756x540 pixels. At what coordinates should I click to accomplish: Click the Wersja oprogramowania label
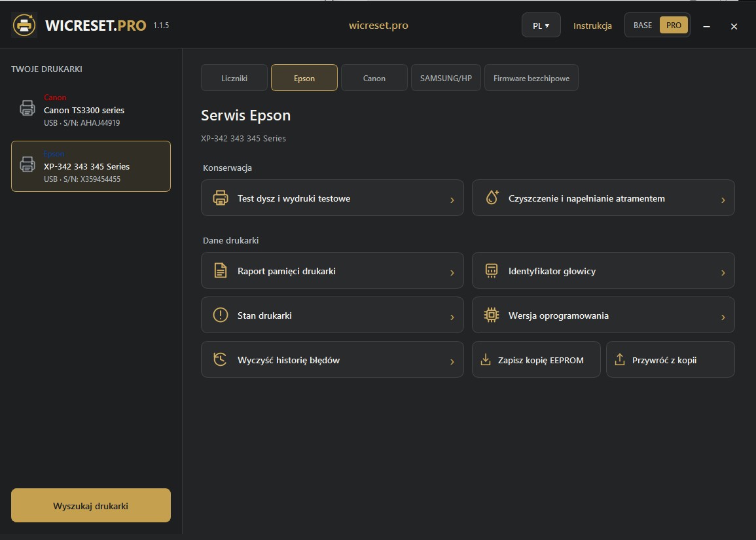pos(558,315)
